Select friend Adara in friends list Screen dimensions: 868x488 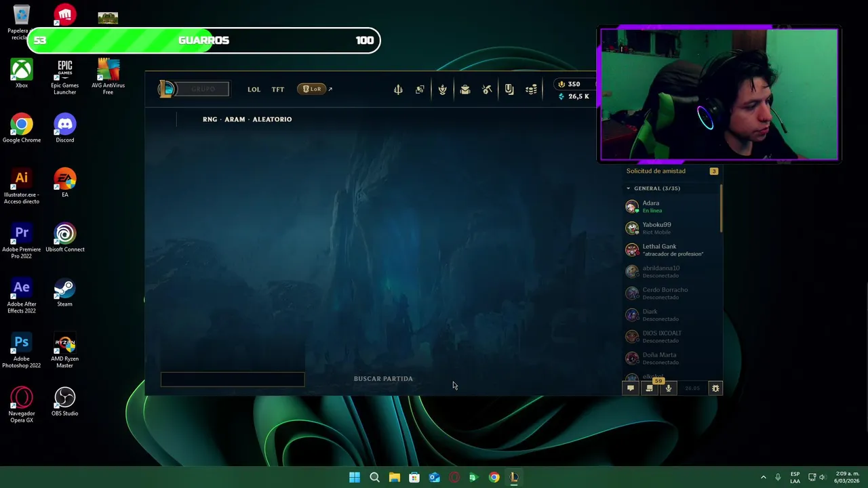click(x=671, y=207)
